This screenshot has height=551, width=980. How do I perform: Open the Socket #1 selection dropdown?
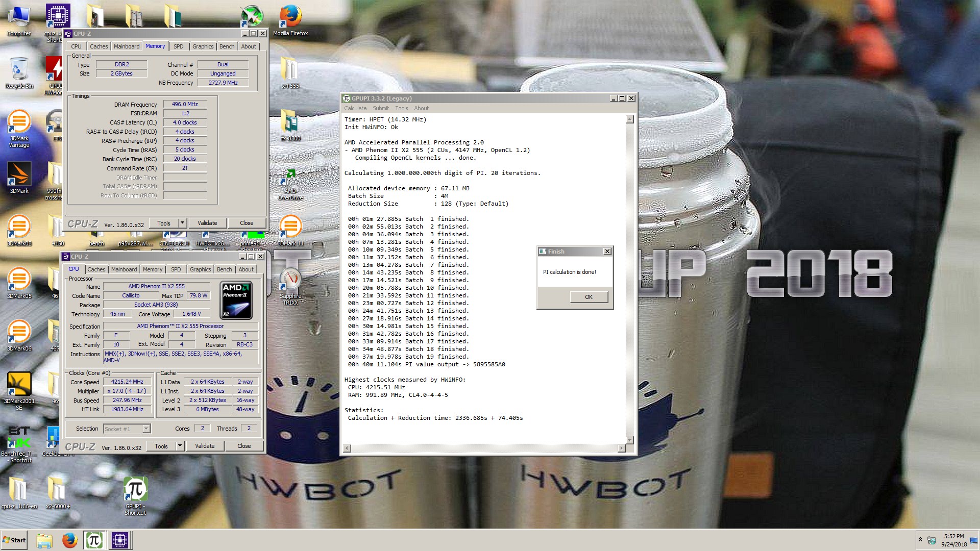(x=127, y=429)
